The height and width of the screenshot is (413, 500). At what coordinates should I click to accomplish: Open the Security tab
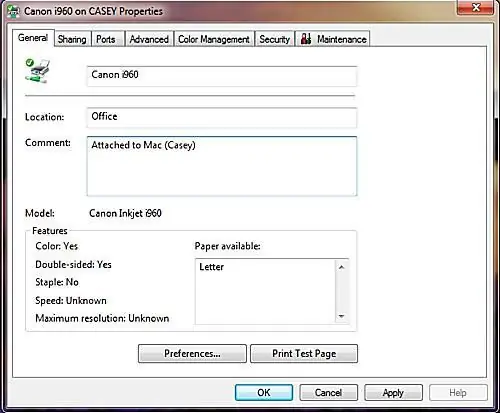pyautogui.click(x=275, y=39)
